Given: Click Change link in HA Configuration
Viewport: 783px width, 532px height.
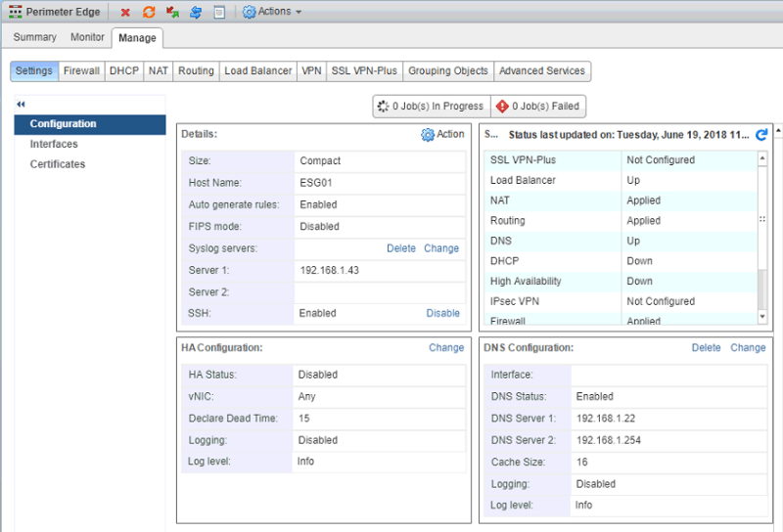Looking at the screenshot, I should tap(446, 348).
